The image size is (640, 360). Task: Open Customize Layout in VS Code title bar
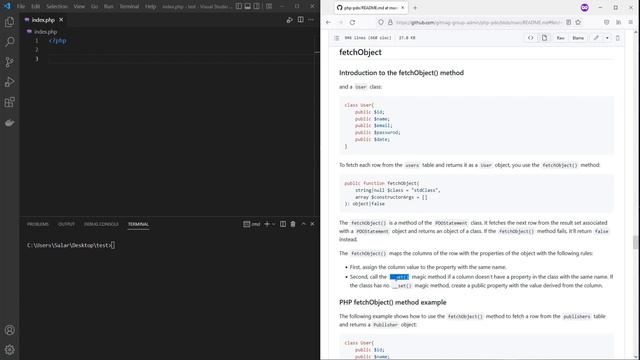tap(269, 6)
